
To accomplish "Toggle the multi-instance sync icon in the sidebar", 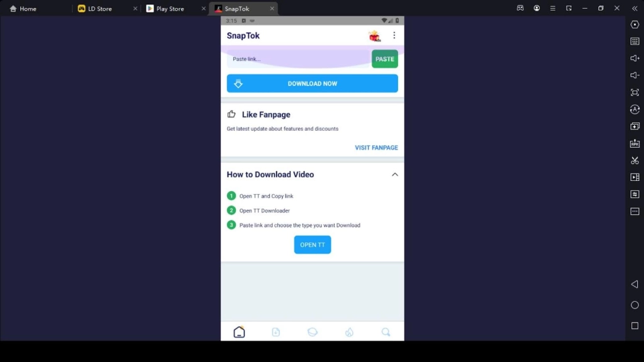I will click(635, 194).
